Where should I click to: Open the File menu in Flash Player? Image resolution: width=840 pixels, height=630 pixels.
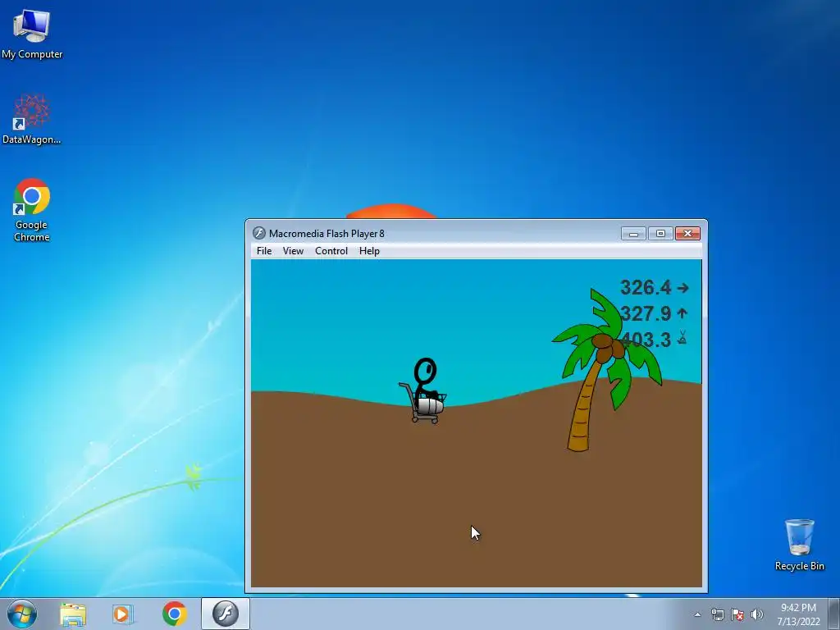(x=264, y=251)
